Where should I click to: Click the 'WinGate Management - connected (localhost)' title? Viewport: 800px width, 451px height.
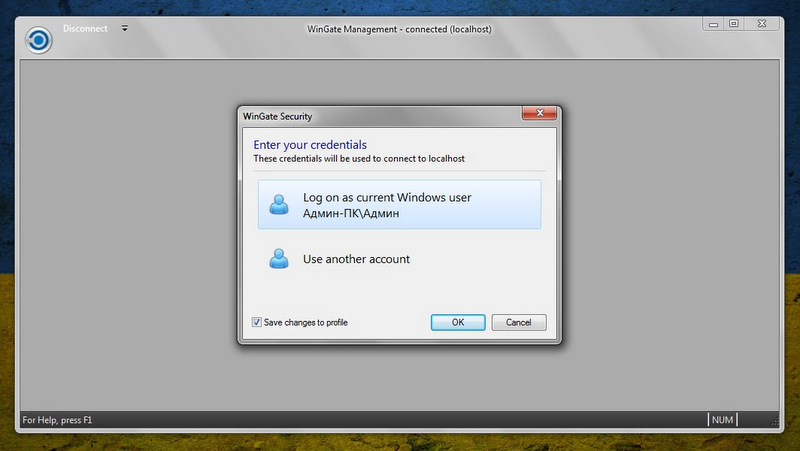[399, 29]
